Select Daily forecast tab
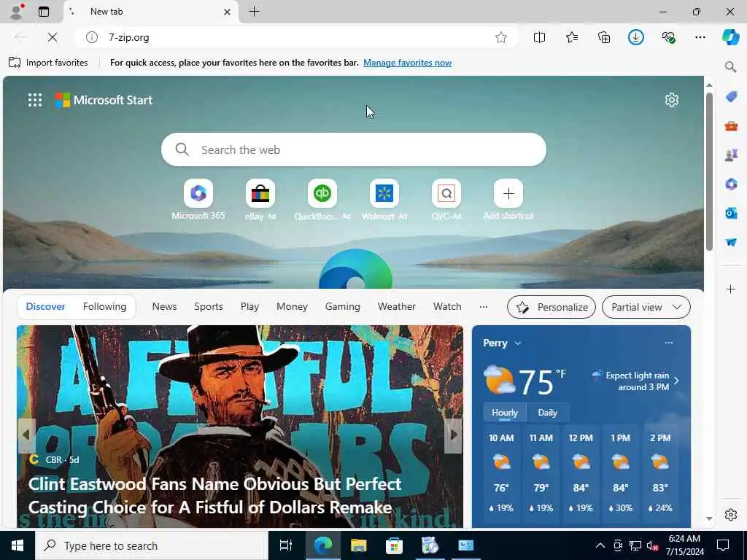747x560 pixels. point(547,413)
